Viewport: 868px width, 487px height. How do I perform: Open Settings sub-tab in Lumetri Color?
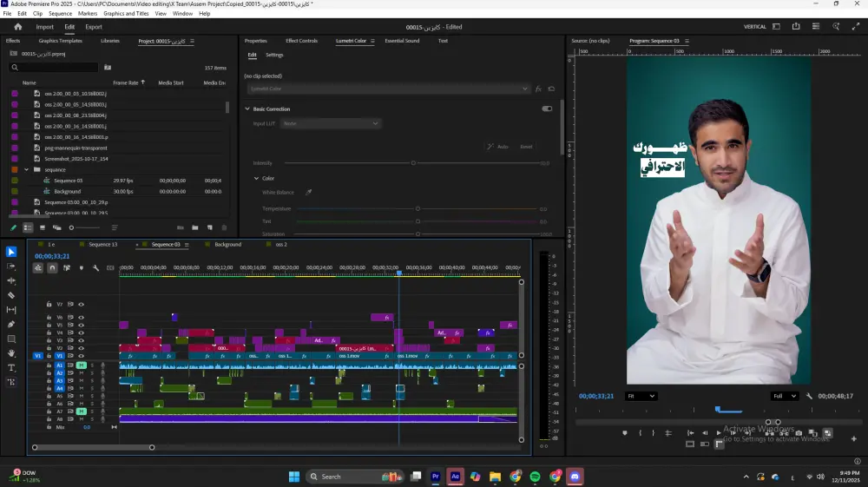tap(274, 55)
